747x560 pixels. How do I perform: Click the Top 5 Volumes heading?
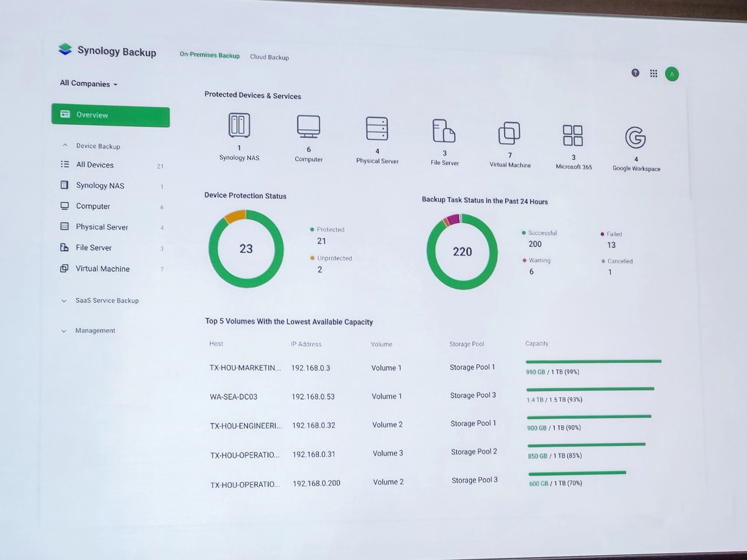click(289, 321)
